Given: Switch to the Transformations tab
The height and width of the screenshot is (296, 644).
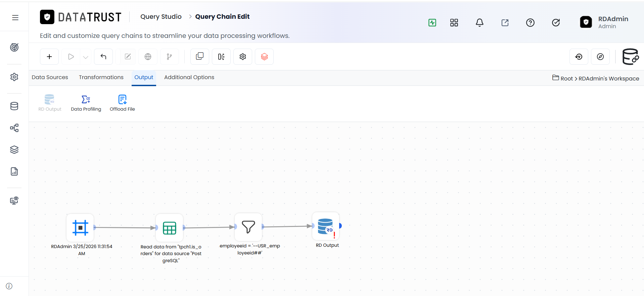Looking at the screenshot, I should click(x=101, y=77).
